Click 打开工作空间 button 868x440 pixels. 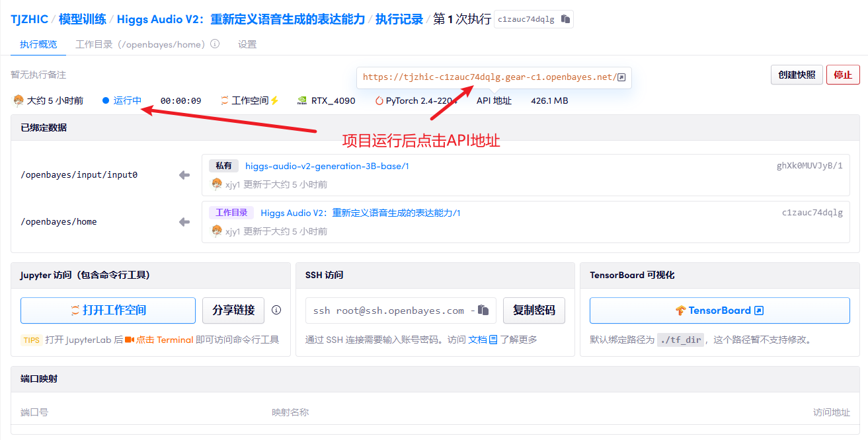click(x=108, y=311)
